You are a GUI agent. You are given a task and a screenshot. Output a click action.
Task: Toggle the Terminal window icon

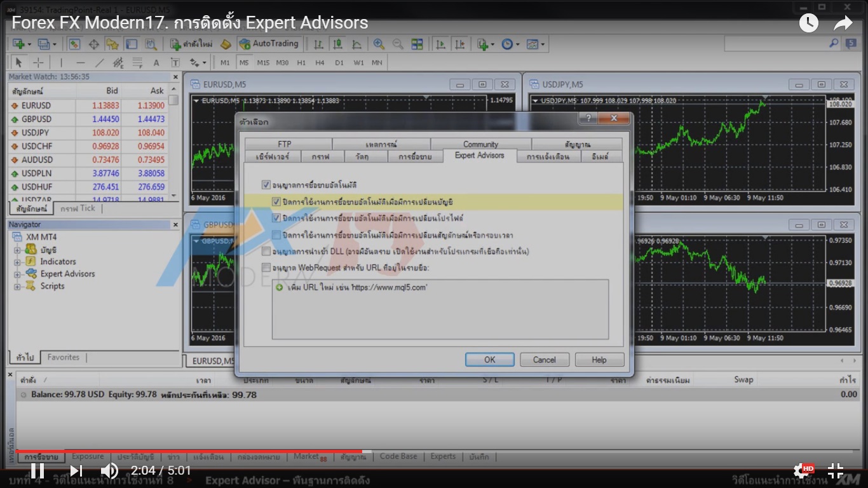pos(132,44)
